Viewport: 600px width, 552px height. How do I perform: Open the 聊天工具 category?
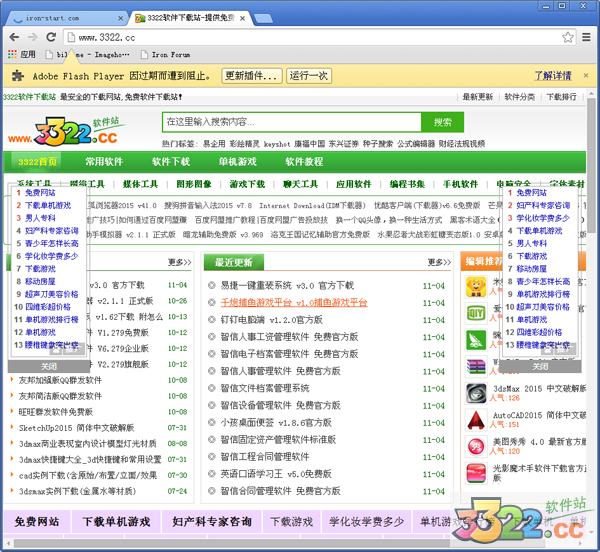pos(300,184)
